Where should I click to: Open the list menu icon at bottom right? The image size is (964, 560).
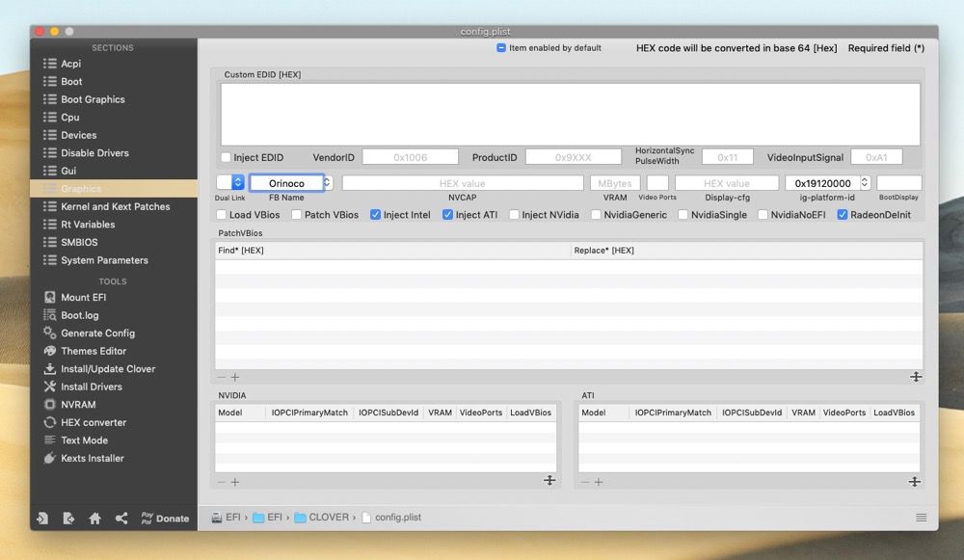click(921, 517)
